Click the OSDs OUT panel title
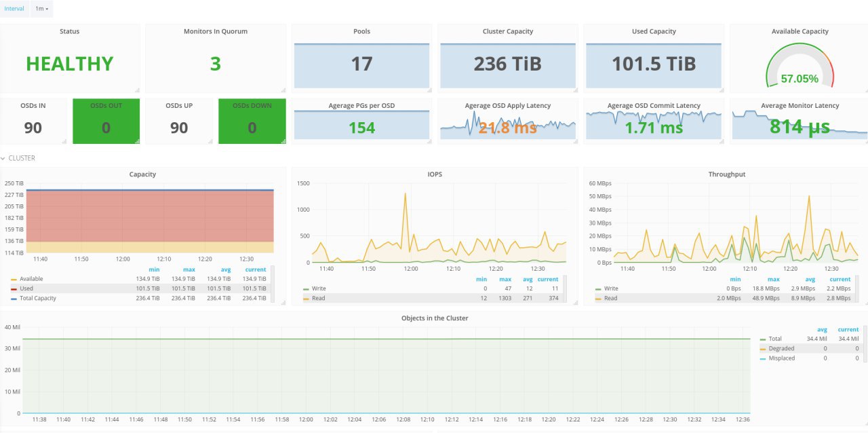Screen dimensions: 868x433 (x=106, y=106)
